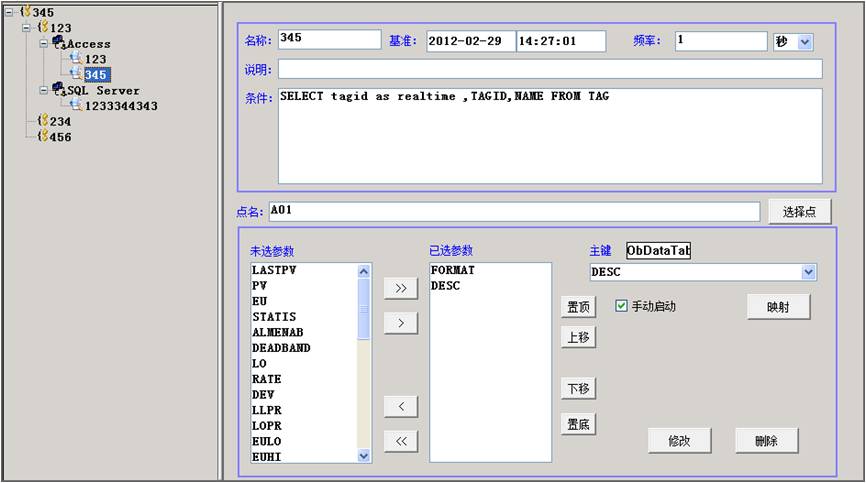Collapse the Access tree branch
The height and width of the screenshot is (483, 866).
coord(43,44)
